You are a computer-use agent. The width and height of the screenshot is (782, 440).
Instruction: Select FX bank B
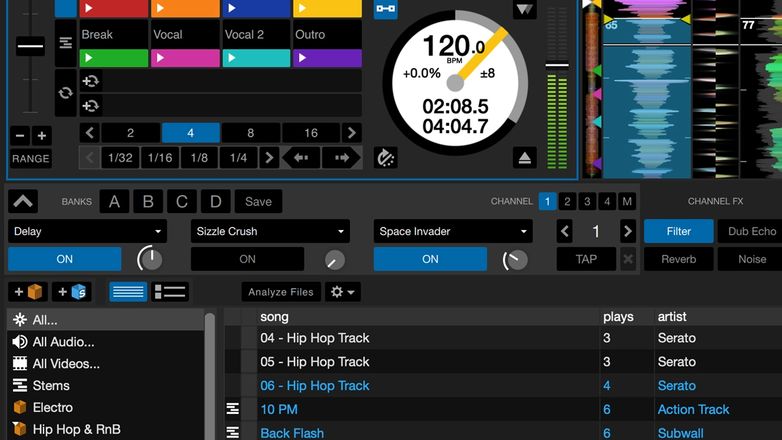pyautogui.click(x=148, y=202)
